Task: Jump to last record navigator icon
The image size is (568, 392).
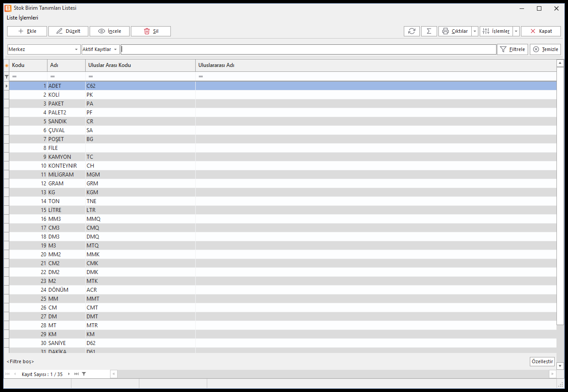Action: [x=76, y=374]
